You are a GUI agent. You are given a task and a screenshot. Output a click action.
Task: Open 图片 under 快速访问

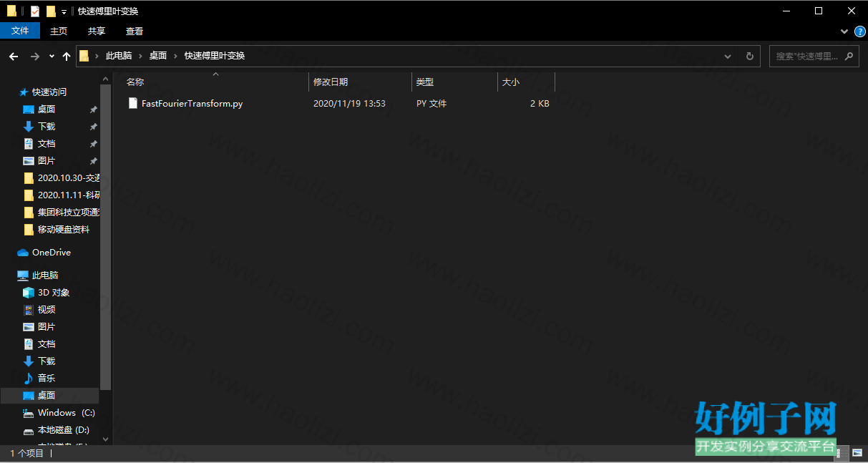pyautogui.click(x=47, y=161)
